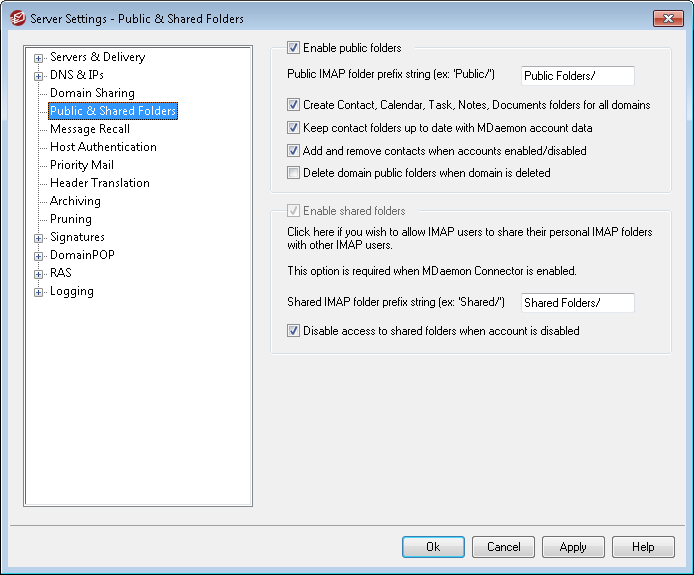Click the Public IMAP folder prefix field
The width and height of the screenshot is (694, 575).
[x=578, y=76]
